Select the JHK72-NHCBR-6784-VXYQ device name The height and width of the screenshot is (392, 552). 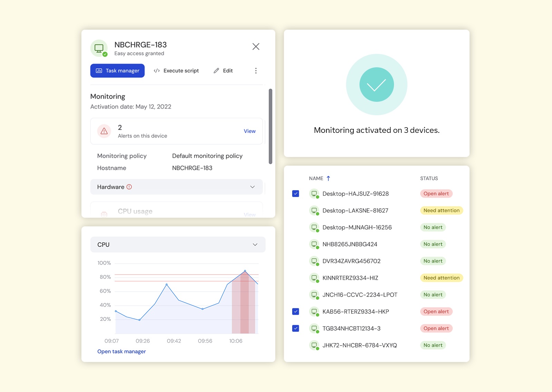click(x=359, y=345)
